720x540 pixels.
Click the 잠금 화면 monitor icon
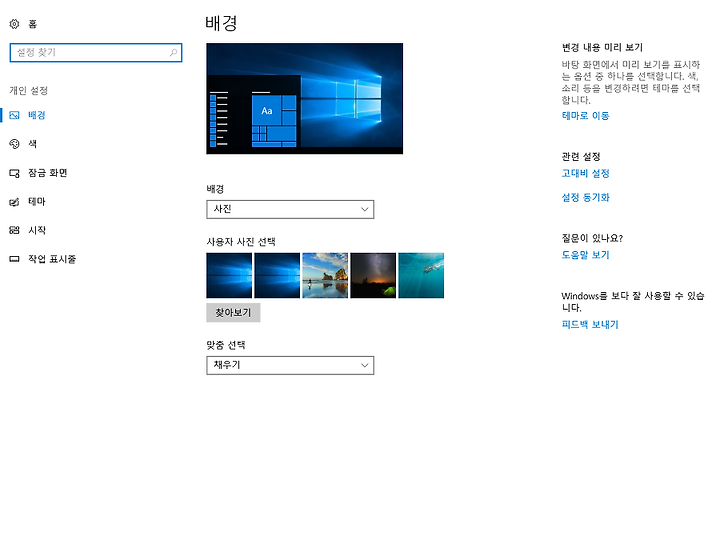[x=14, y=173]
